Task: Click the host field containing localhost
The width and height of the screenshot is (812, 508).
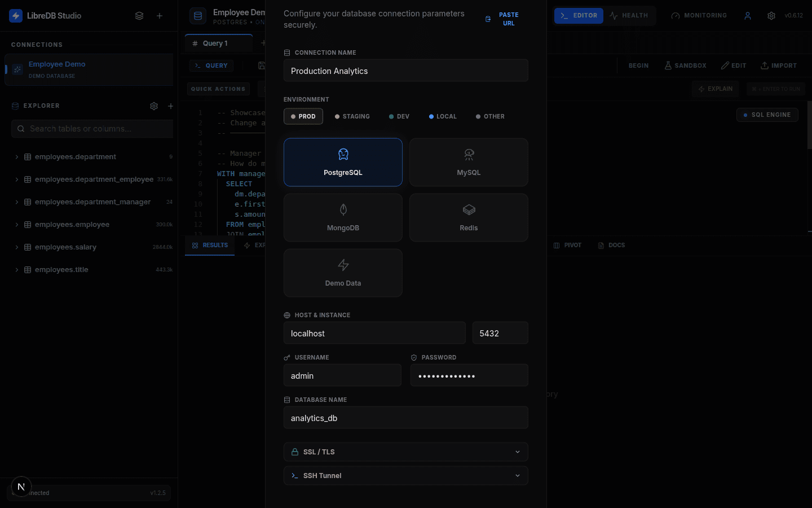Action: click(374, 333)
